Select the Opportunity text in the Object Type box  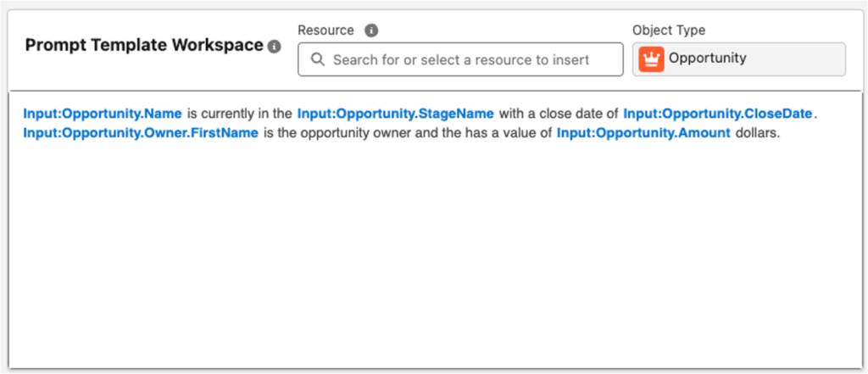click(708, 59)
